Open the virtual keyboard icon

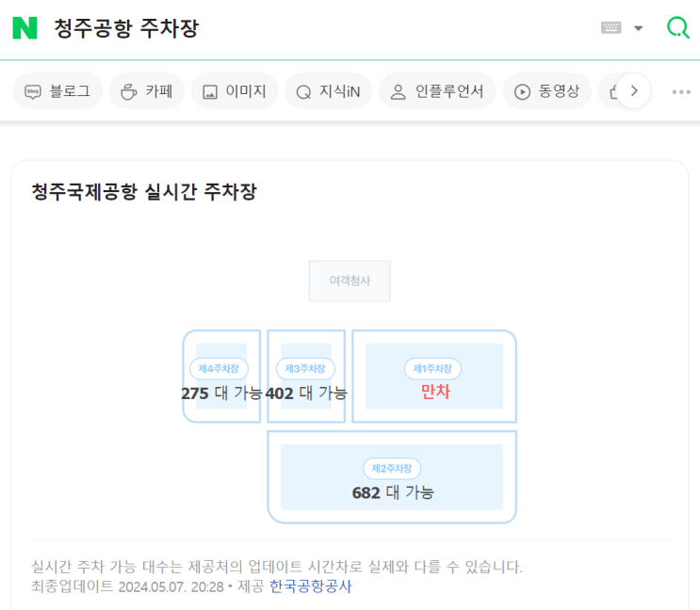(610, 28)
